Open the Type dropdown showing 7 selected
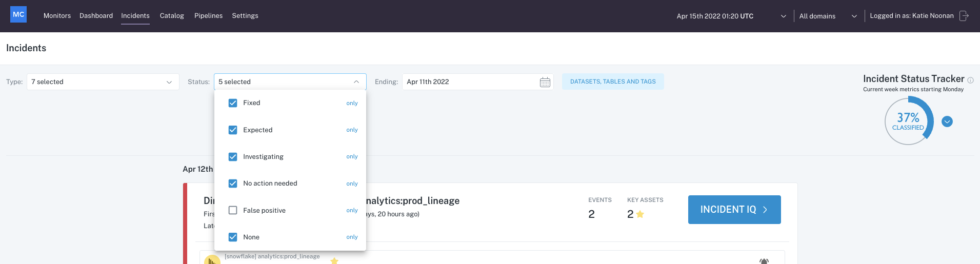Image resolution: width=980 pixels, height=264 pixels. 103,82
